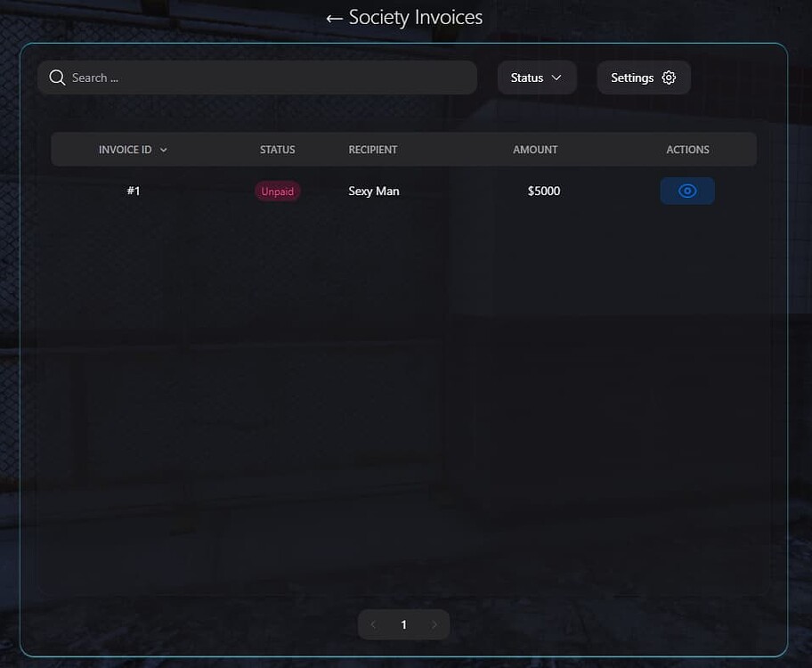The image size is (812, 668).
Task: Click the sort chevron beside INVOICE ID
Action: click(164, 150)
